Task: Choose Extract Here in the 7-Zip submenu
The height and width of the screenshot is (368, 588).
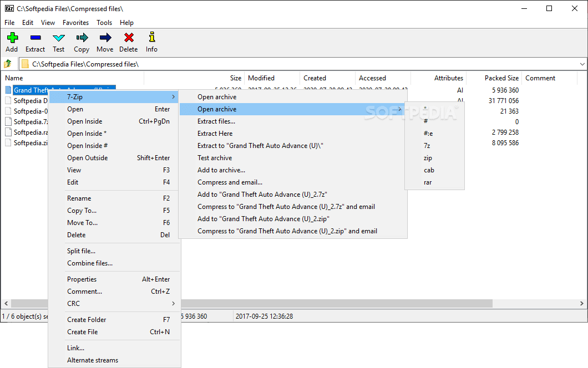Action: (292, 134)
